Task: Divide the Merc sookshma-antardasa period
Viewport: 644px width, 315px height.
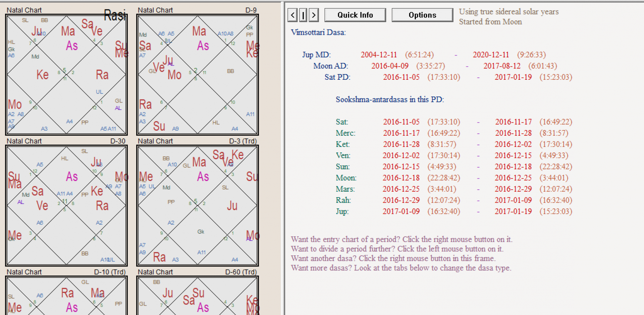Action: (345, 133)
